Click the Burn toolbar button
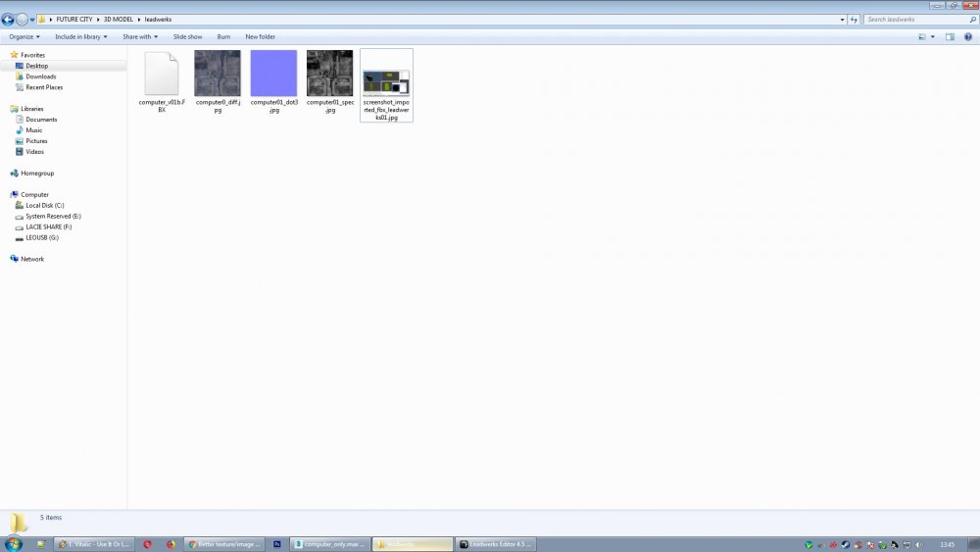 pyautogui.click(x=223, y=37)
